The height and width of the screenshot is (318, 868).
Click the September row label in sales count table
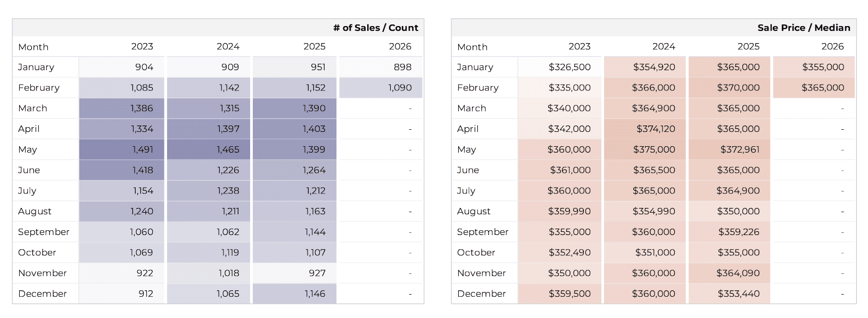(x=44, y=232)
